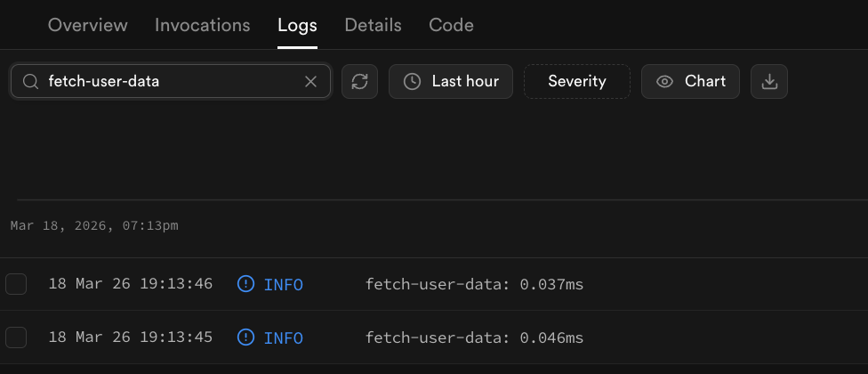The image size is (868, 374).
Task: Select the checkbox for the 19:13:46 log
Action: (16, 284)
